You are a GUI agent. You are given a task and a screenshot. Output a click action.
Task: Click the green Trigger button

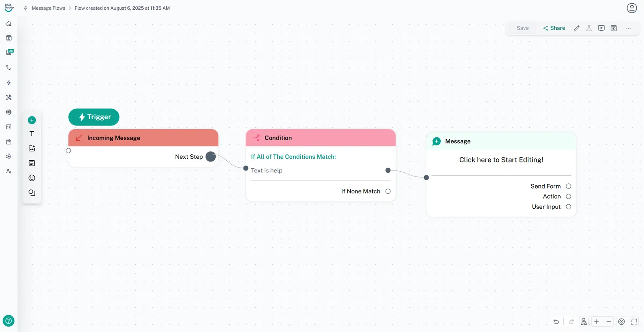[x=94, y=117]
